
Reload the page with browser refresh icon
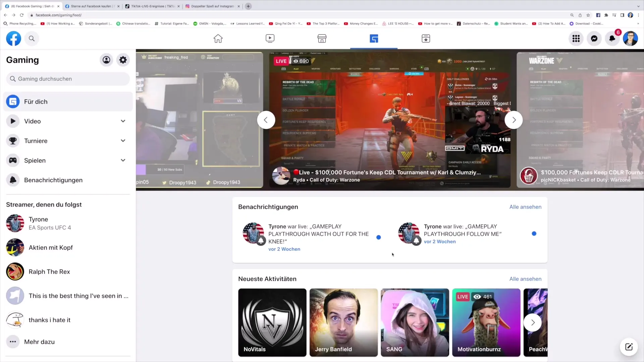[x=22, y=15]
